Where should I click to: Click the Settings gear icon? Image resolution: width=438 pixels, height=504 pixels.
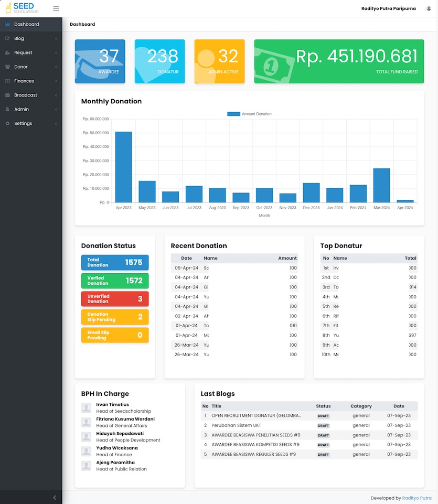click(7, 123)
